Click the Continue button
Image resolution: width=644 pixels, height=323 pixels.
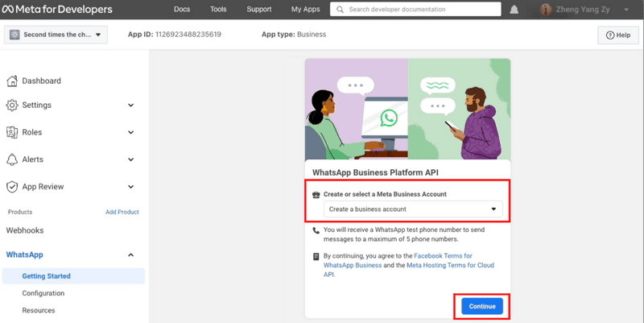[x=482, y=306]
